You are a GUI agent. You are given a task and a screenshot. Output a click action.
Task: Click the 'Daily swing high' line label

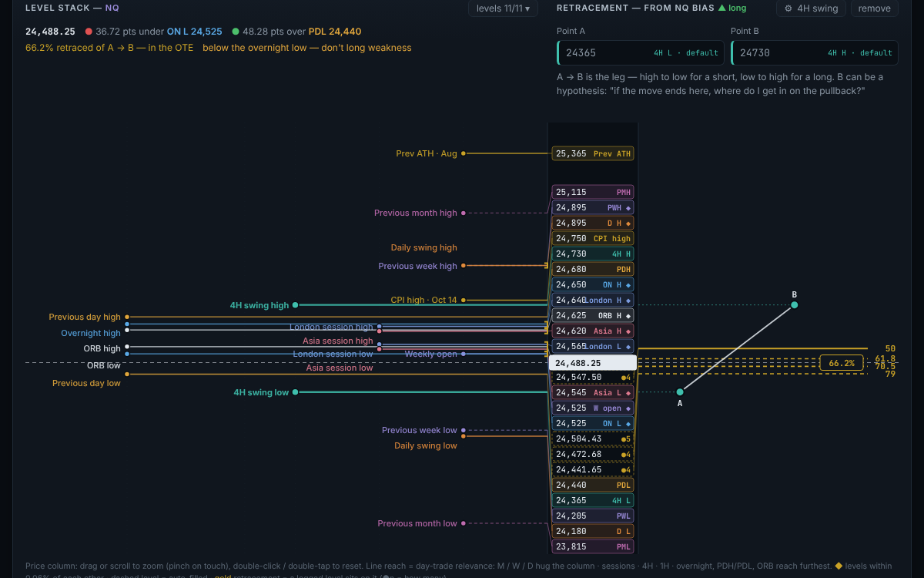(x=424, y=247)
